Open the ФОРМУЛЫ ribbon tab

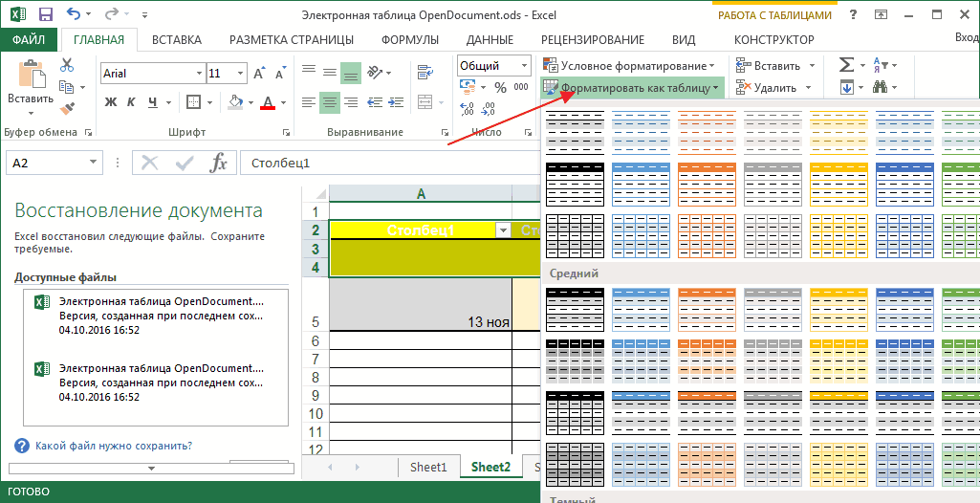coord(410,39)
